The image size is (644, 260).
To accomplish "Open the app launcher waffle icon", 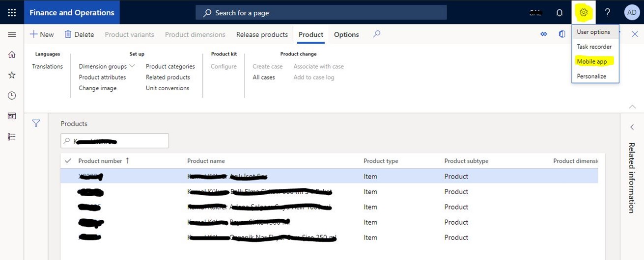I will click(x=12, y=13).
